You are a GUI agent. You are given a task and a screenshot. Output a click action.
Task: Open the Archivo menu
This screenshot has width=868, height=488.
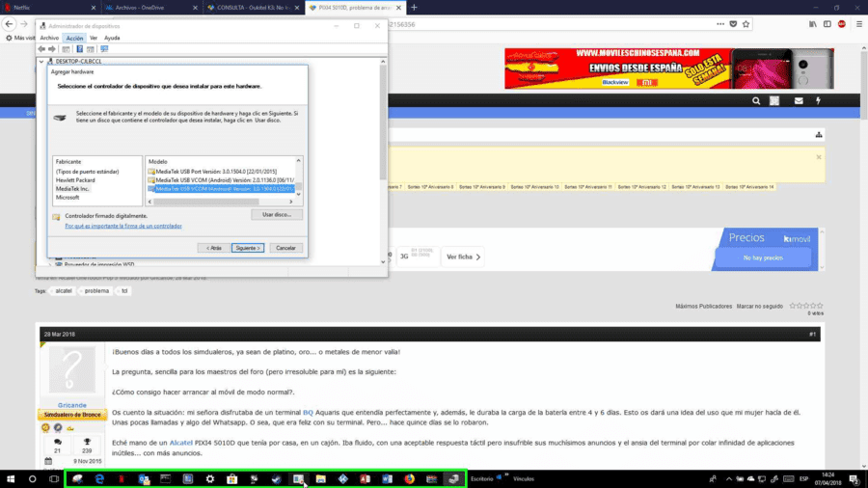[x=49, y=38]
